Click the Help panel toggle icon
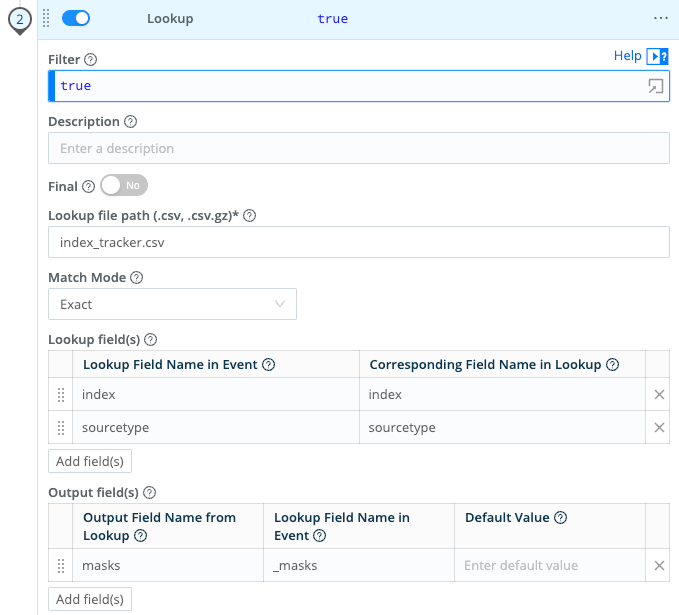The height and width of the screenshot is (615, 679). point(657,56)
